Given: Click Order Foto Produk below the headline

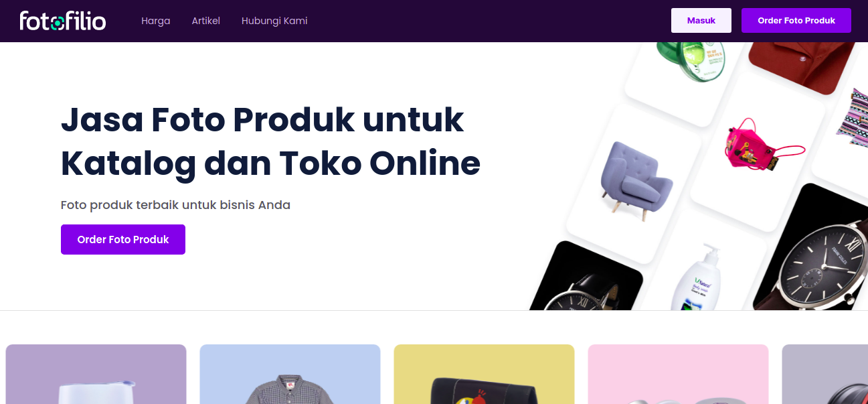Looking at the screenshot, I should coord(123,239).
